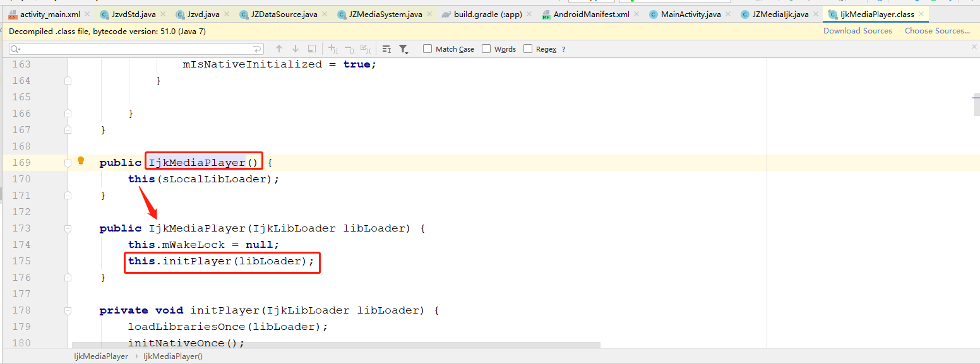
Task: Click the Find All in window icon
Action: click(311, 49)
